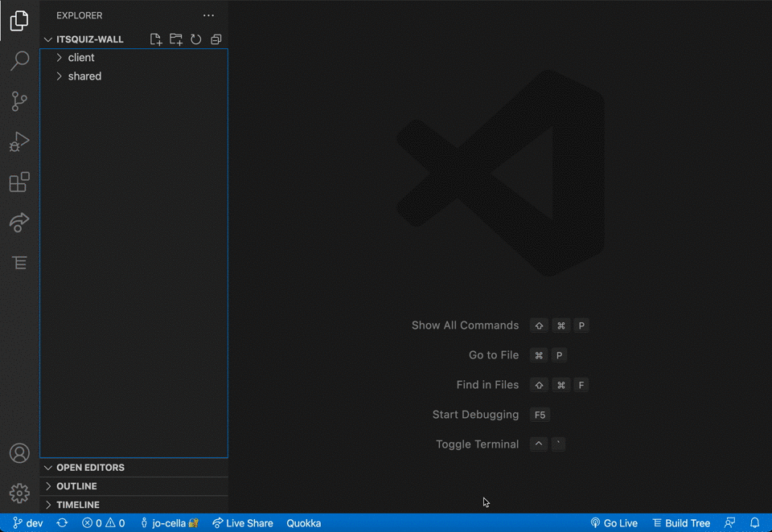
Task: Synchronize changes from the status bar
Action: click(x=62, y=523)
